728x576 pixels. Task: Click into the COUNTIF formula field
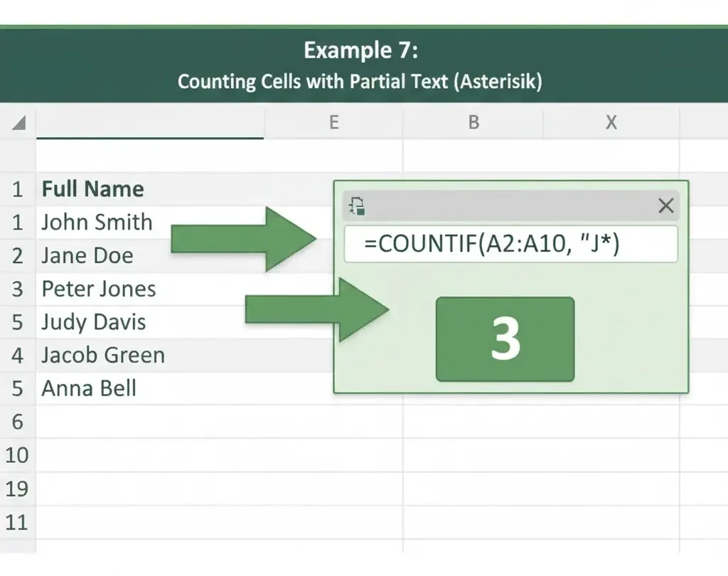tap(510, 244)
